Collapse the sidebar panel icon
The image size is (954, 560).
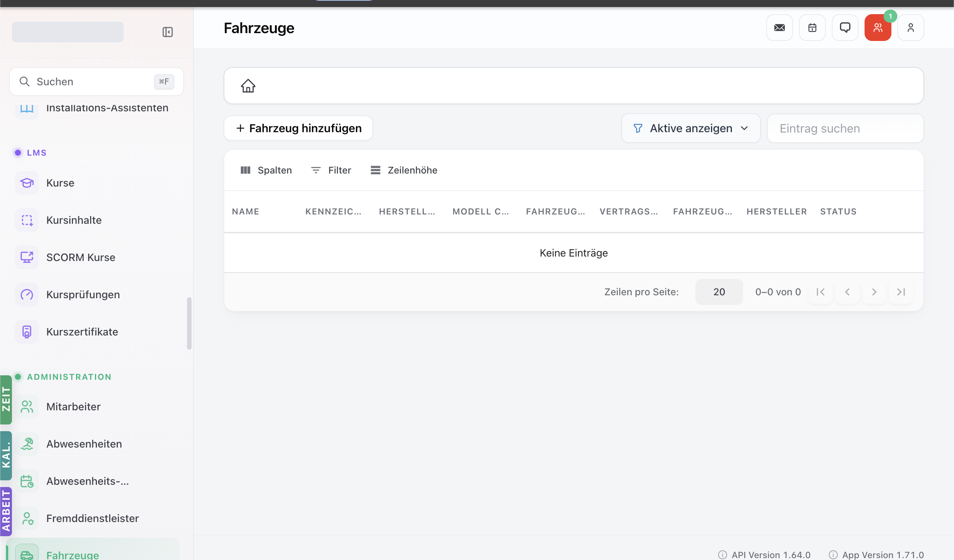coord(167,32)
